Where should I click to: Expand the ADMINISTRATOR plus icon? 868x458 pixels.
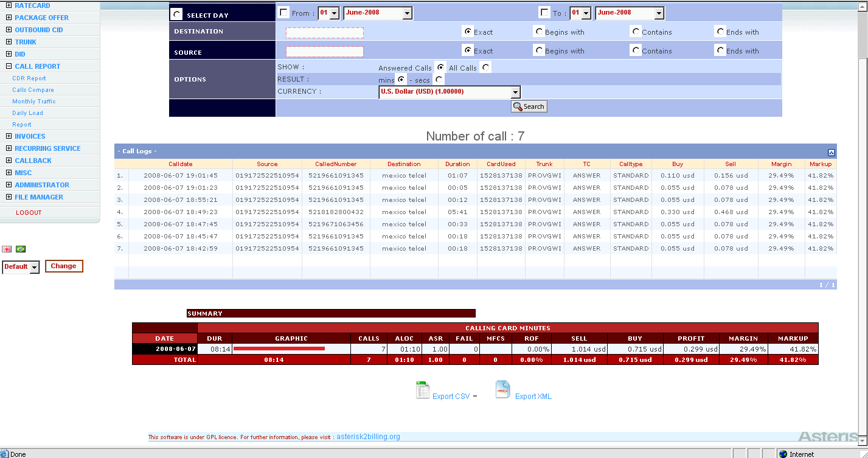[9, 185]
